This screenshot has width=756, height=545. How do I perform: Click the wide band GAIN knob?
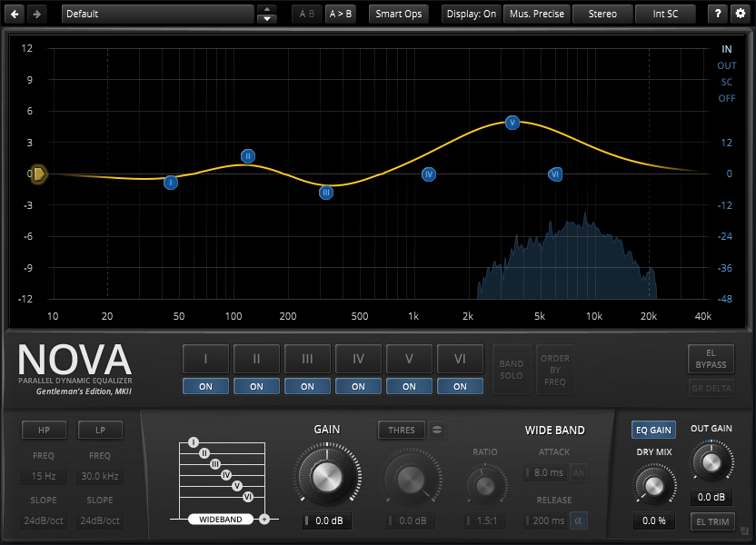tap(326, 476)
